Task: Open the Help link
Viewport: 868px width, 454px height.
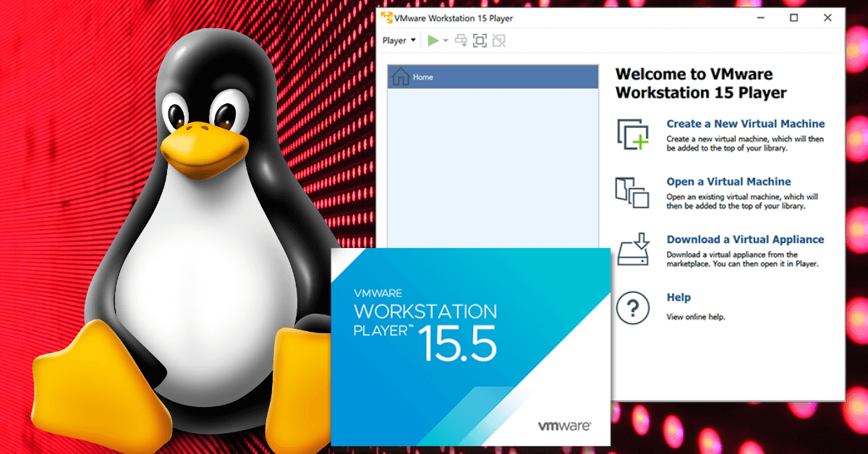Action: coord(678,297)
